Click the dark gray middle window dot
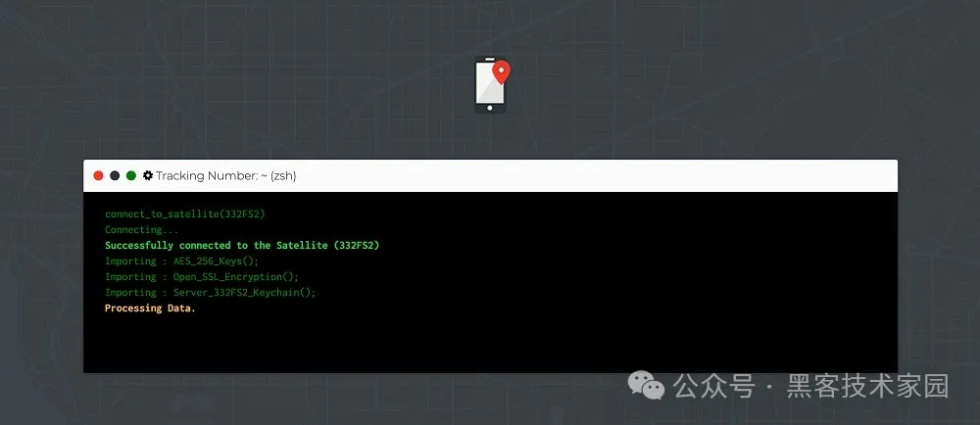980x425 pixels. tap(115, 176)
